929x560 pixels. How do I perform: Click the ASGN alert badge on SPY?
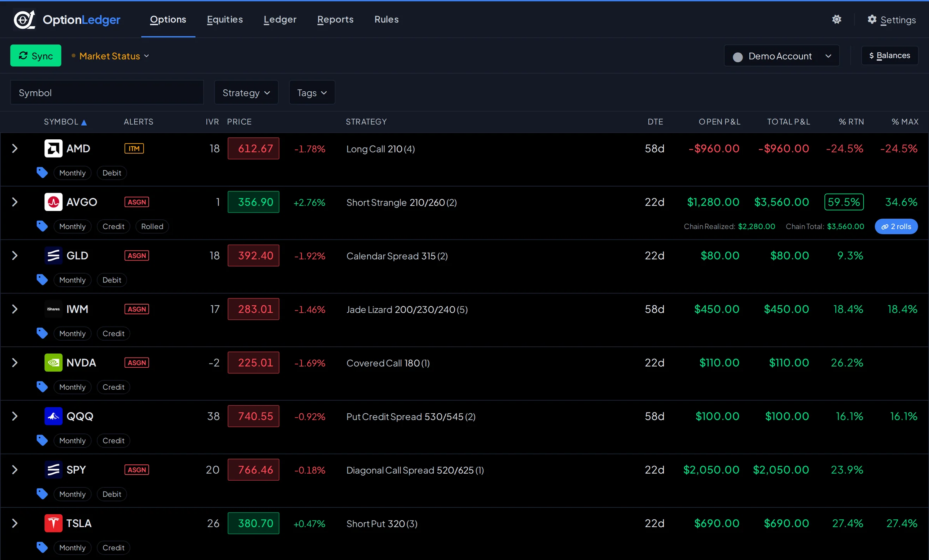tap(137, 470)
